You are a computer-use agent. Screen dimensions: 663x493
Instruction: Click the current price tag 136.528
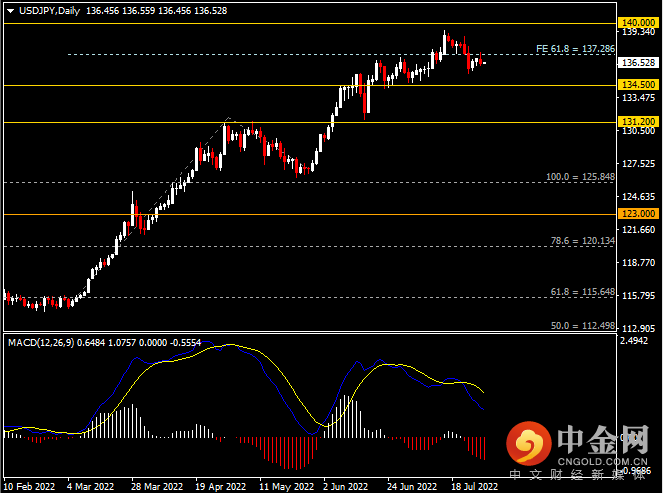point(638,63)
